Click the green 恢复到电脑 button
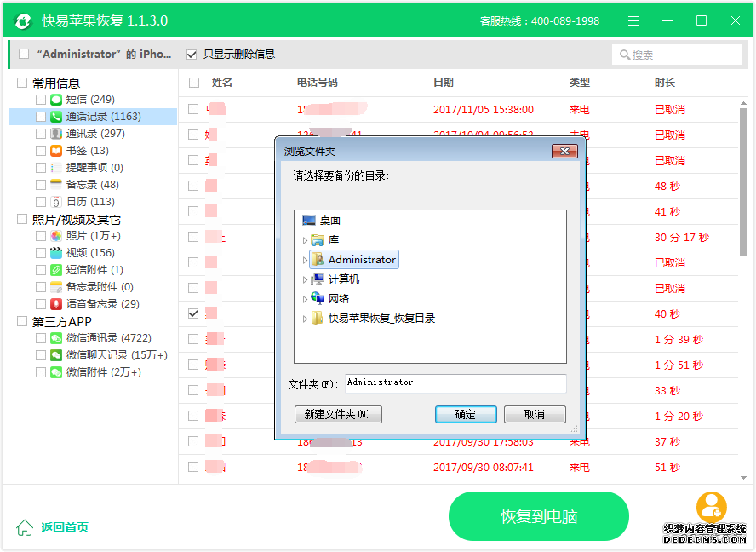This screenshot has width=756, height=552. (x=539, y=516)
